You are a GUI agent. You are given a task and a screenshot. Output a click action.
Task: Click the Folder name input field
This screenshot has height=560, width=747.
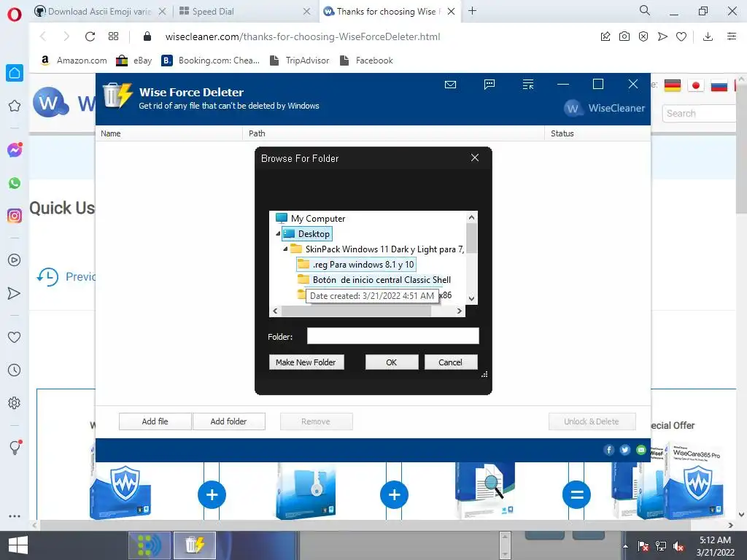[x=393, y=336]
